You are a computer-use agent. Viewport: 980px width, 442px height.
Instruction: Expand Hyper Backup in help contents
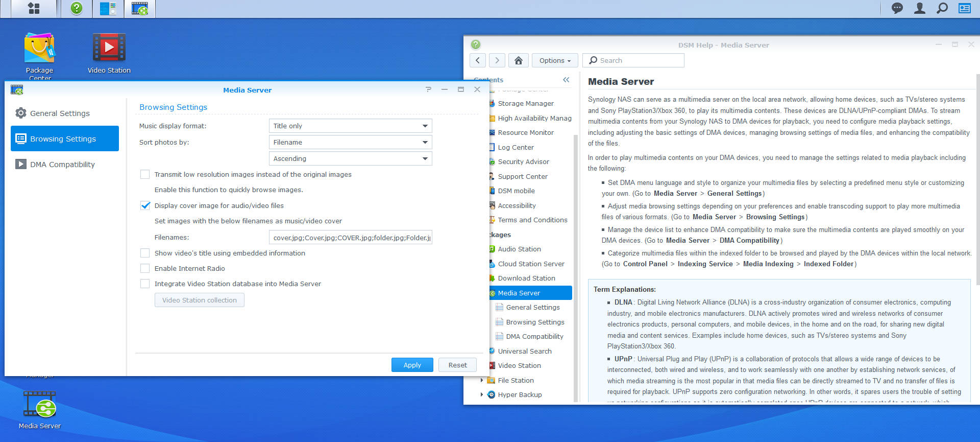pyautogui.click(x=481, y=394)
